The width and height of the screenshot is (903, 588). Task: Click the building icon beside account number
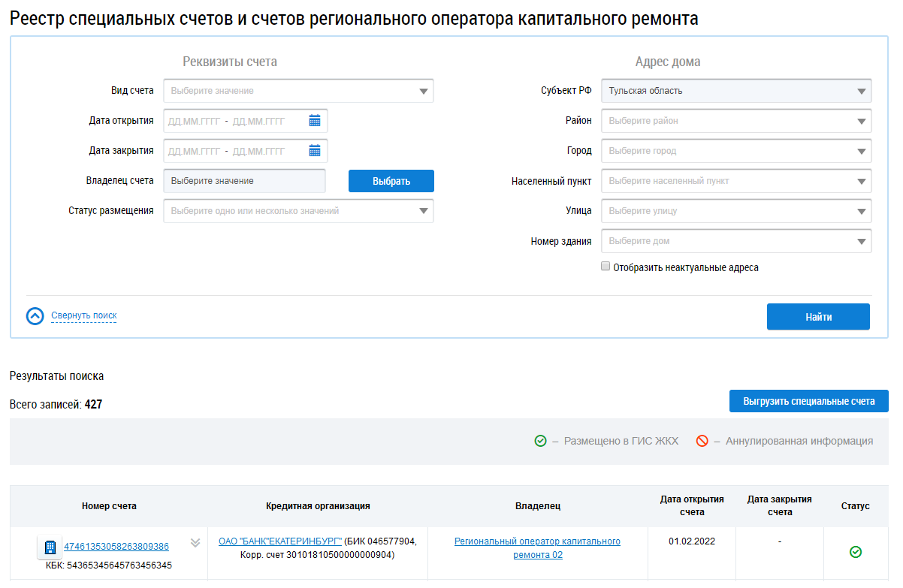coord(50,547)
